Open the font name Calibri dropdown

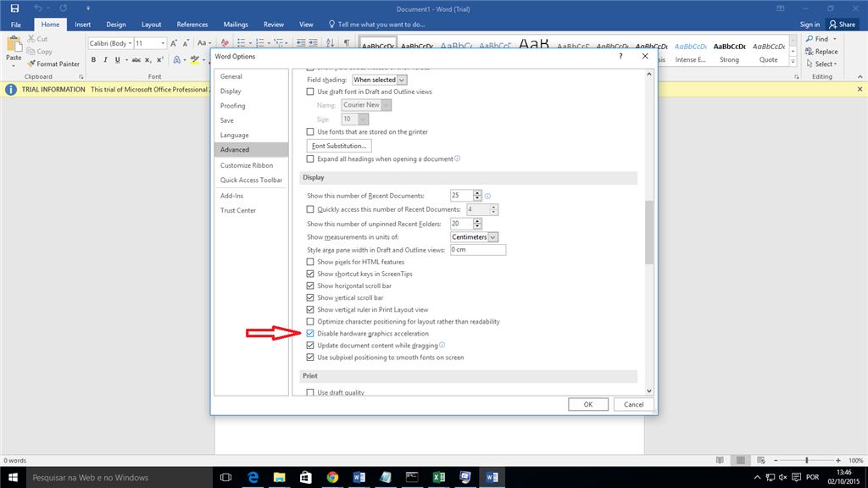pos(130,43)
